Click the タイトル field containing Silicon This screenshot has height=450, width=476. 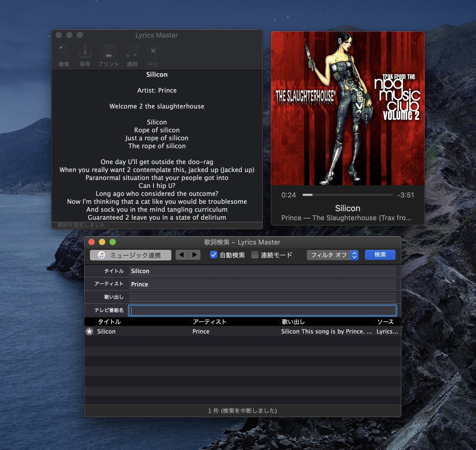[x=262, y=271]
